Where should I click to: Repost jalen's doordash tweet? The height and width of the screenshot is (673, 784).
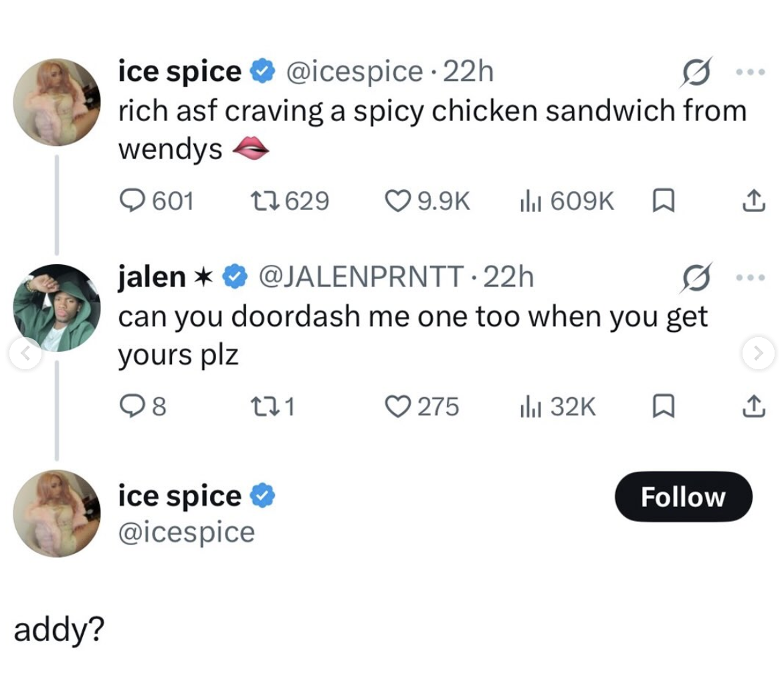click(x=260, y=406)
